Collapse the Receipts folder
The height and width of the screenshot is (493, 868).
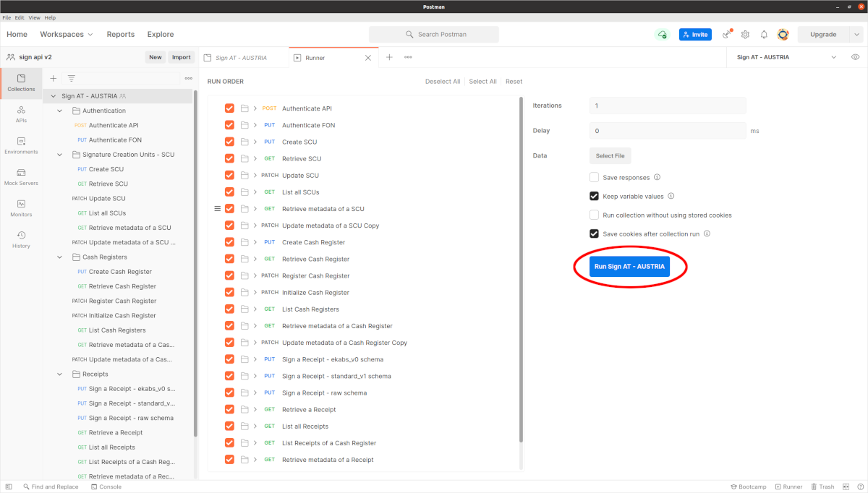[60, 374]
